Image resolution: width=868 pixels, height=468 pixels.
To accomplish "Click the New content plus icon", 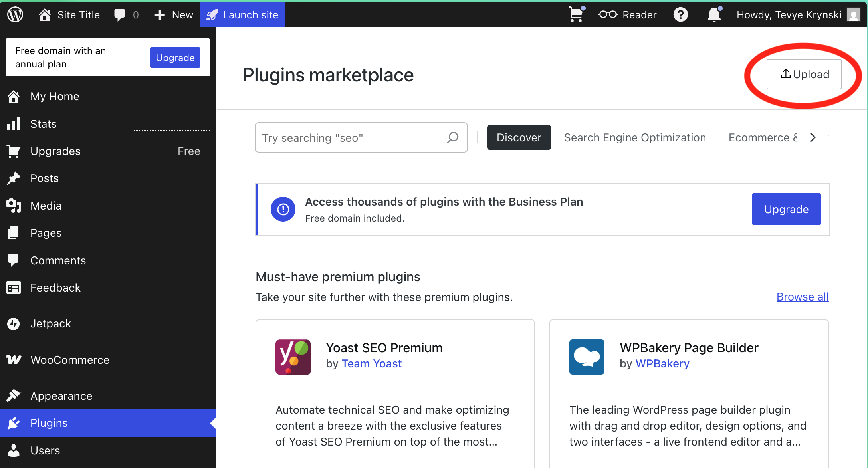I will pos(159,15).
